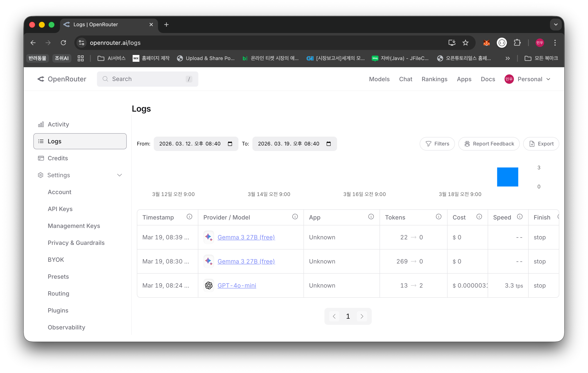
Task: Open the Routing settings page
Action: pyautogui.click(x=58, y=293)
